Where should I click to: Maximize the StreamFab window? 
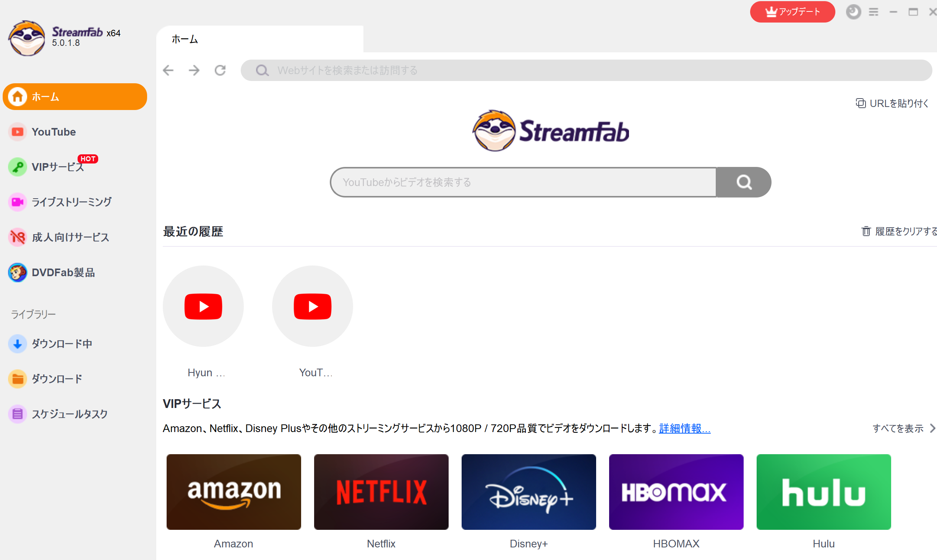[x=913, y=12]
